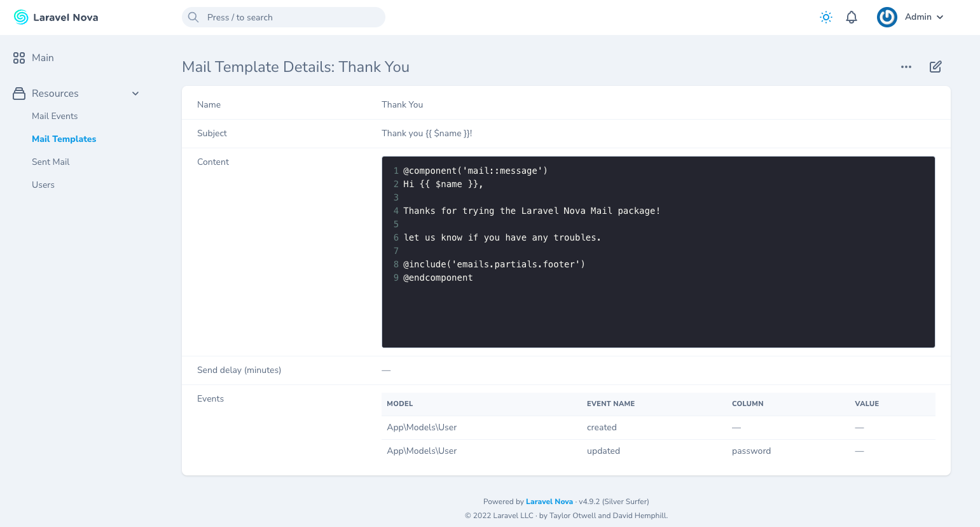Click the edit pencil icon
This screenshot has width=980, height=527.
pyautogui.click(x=935, y=67)
